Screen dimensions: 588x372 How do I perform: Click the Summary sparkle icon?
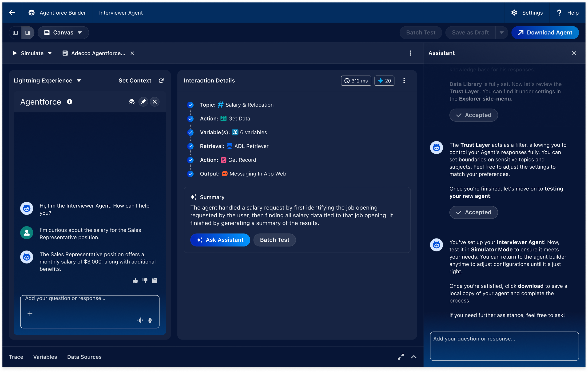pos(193,197)
